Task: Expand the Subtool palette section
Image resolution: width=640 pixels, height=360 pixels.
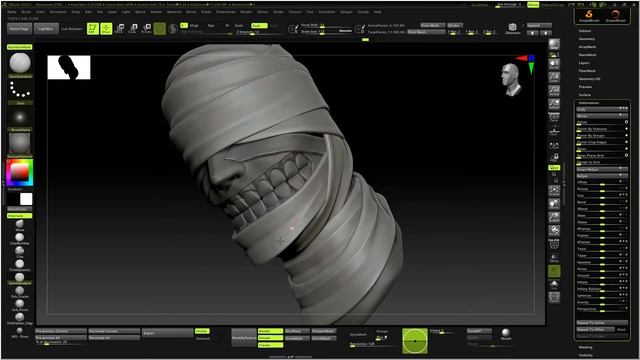Action: 584,31
